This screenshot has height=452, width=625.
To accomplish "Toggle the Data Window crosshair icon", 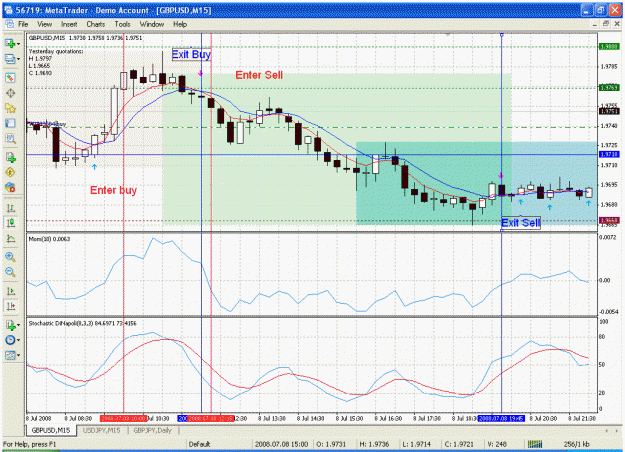I will tap(10, 93).
